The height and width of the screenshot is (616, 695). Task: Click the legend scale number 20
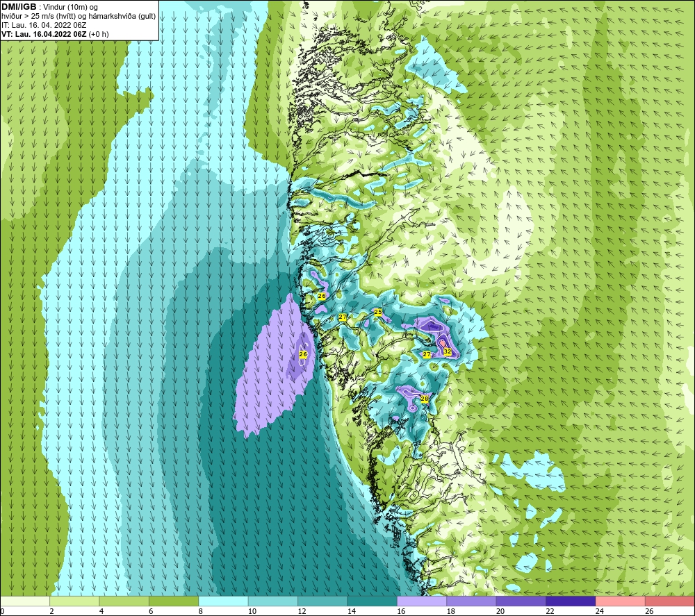pos(500,611)
